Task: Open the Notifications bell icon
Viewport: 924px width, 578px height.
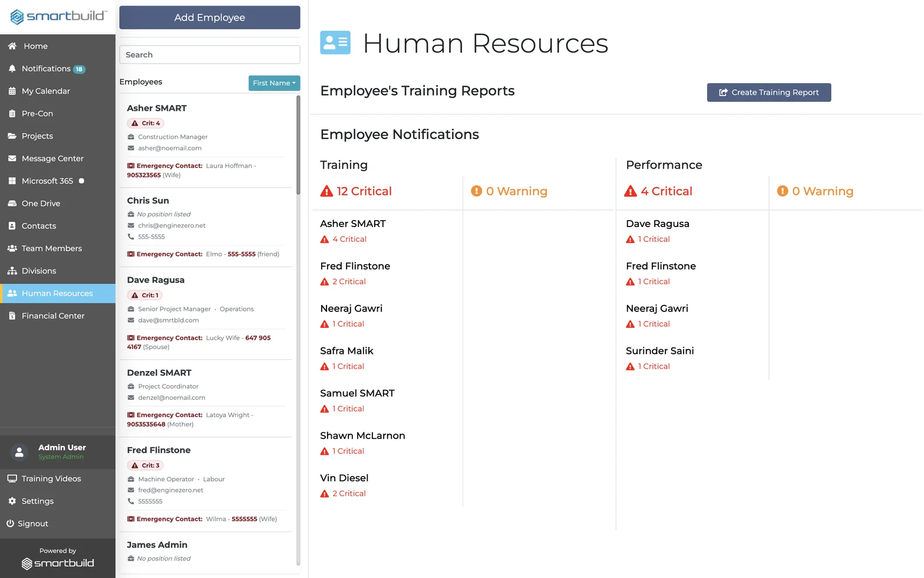Action: (x=12, y=68)
